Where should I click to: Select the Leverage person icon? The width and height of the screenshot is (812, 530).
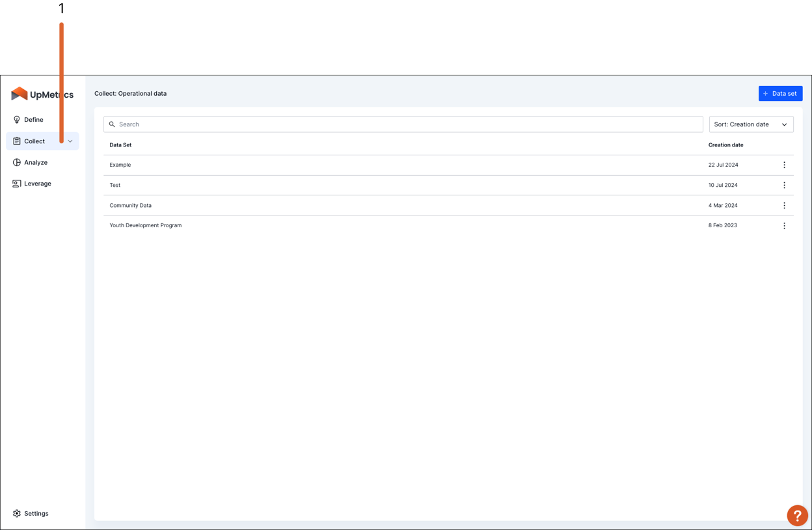click(16, 183)
